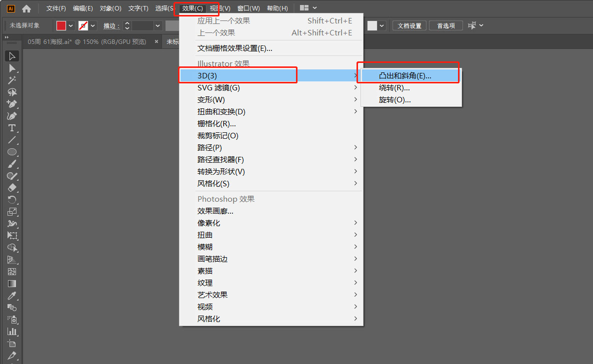
Task: Select the Selection tool (black arrow)
Action: [x=11, y=56]
